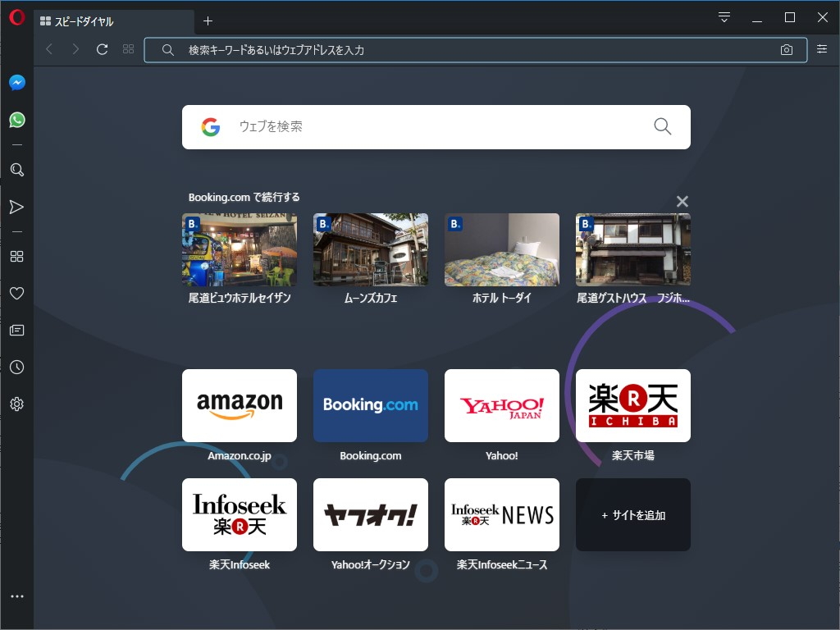The width and height of the screenshot is (840, 630).
Task: Open personal news via the newspaper icon
Action: (16, 330)
